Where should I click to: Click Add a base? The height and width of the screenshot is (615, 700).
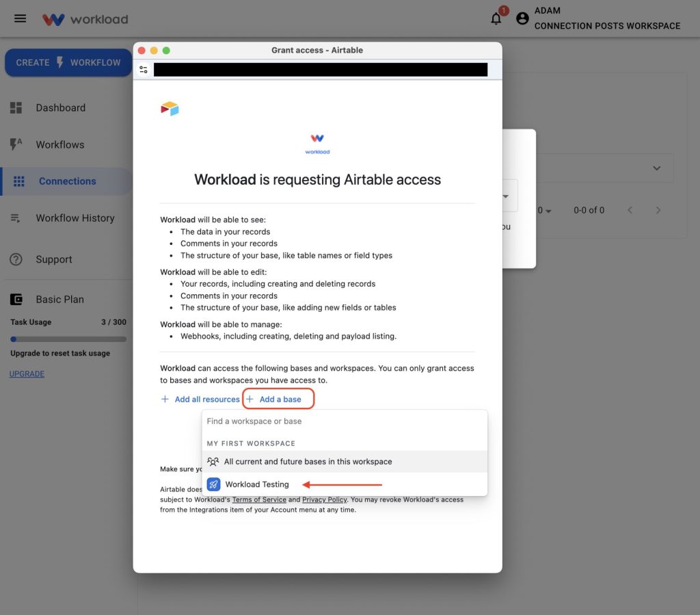279,399
